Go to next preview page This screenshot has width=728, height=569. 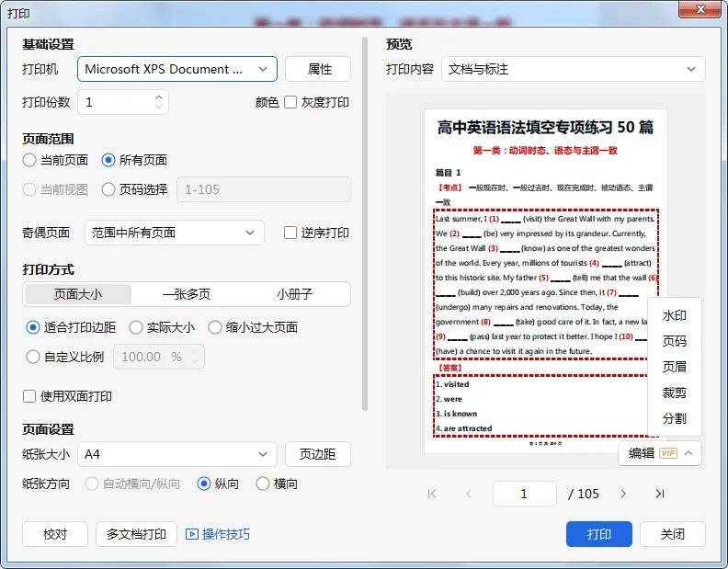623,494
